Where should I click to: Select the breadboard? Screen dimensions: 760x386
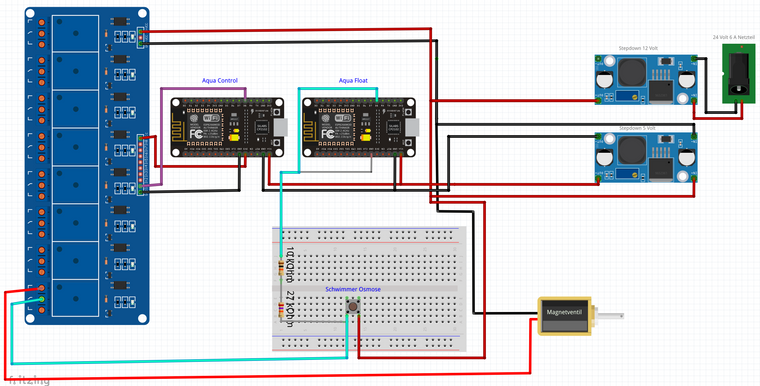[x=369, y=289]
